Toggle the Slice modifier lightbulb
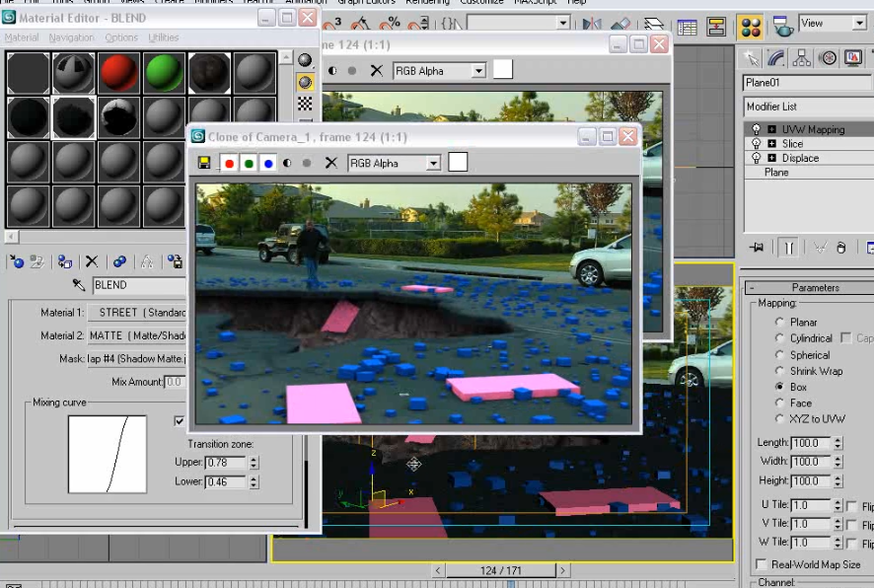Image resolution: width=874 pixels, height=588 pixels. [x=756, y=144]
